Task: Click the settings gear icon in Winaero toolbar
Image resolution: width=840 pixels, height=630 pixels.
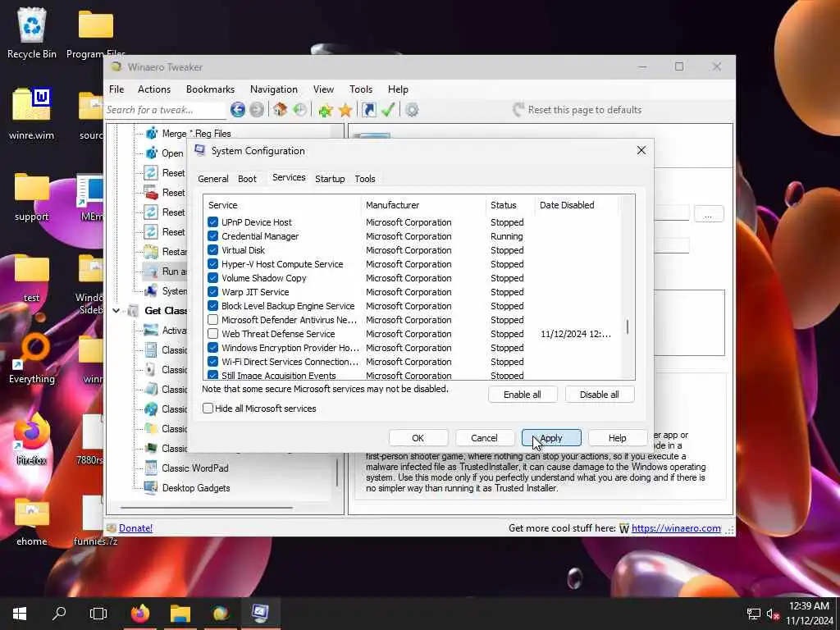Action: [412, 110]
